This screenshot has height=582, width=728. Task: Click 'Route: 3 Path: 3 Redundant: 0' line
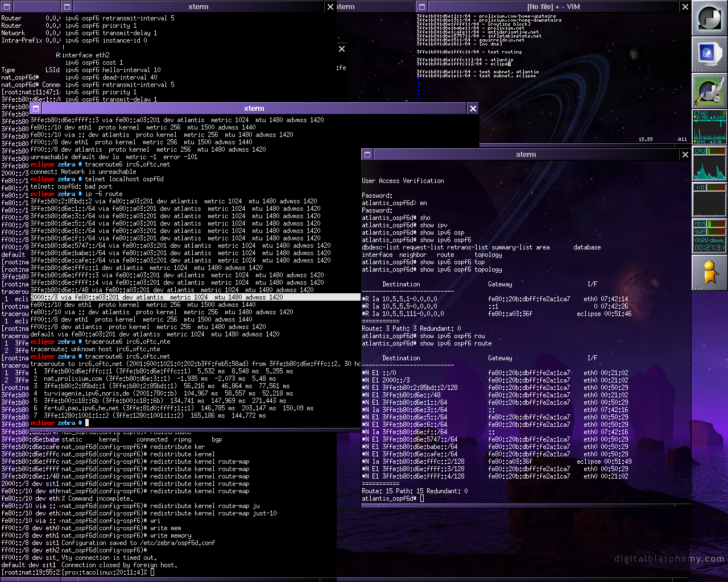[x=411, y=329]
